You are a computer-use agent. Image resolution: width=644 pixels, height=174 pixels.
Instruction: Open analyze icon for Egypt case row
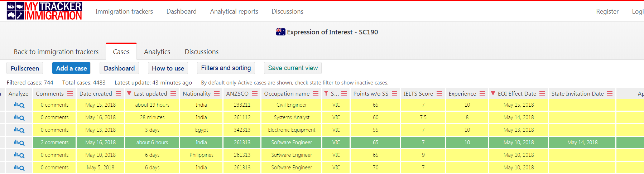click(19, 130)
